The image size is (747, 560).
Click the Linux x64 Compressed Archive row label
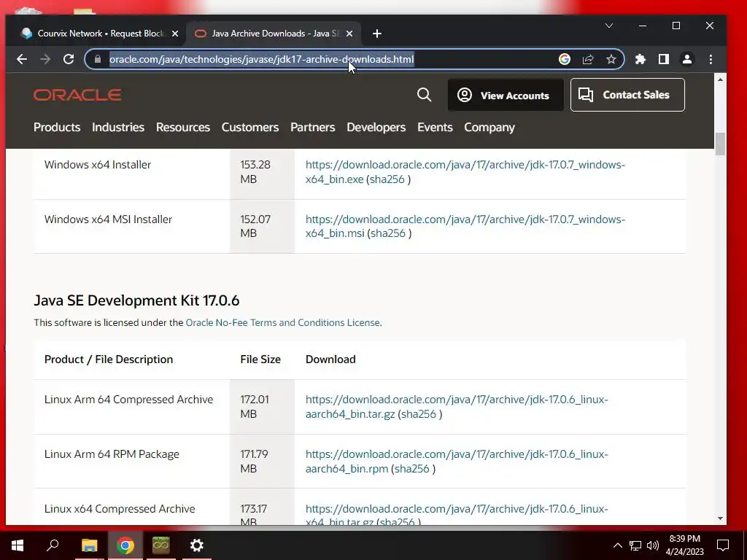[x=120, y=508]
